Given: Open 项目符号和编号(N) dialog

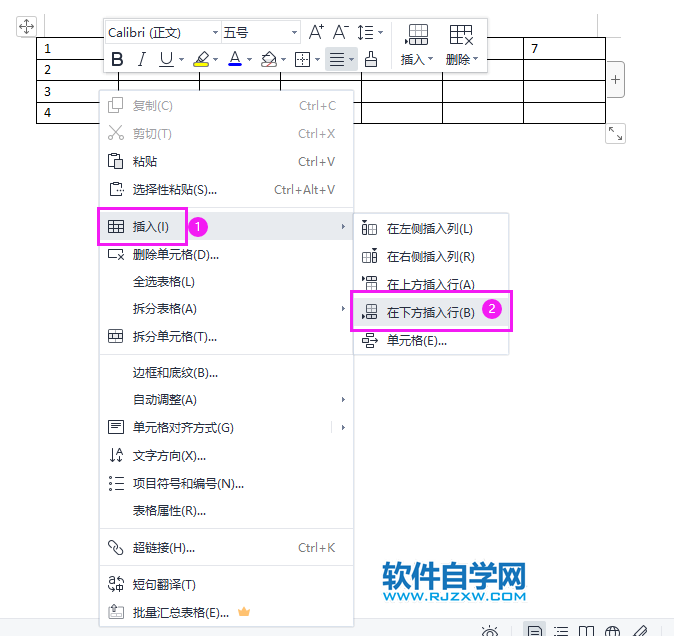Looking at the screenshot, I should point(227,483).
